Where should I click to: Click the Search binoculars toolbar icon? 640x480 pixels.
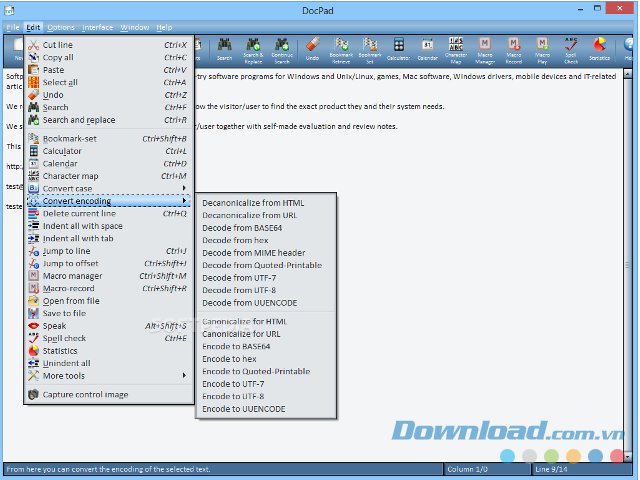(x=224, y=48)
